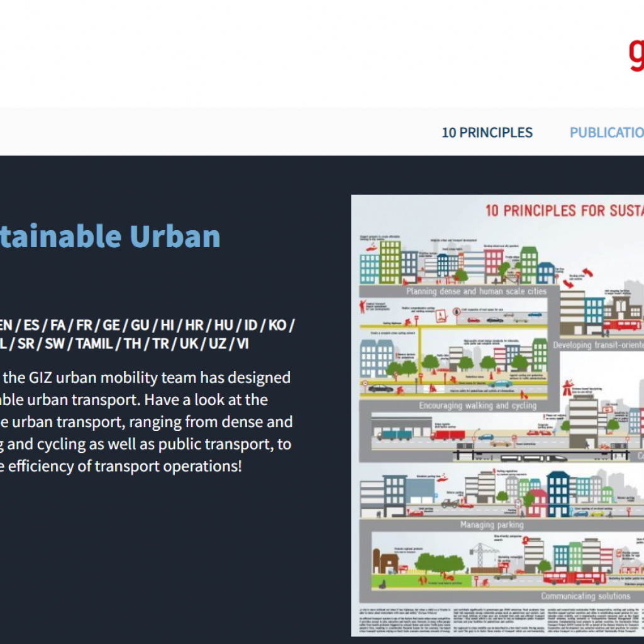
Task: Select the HI language link
Action: [168, 325]
